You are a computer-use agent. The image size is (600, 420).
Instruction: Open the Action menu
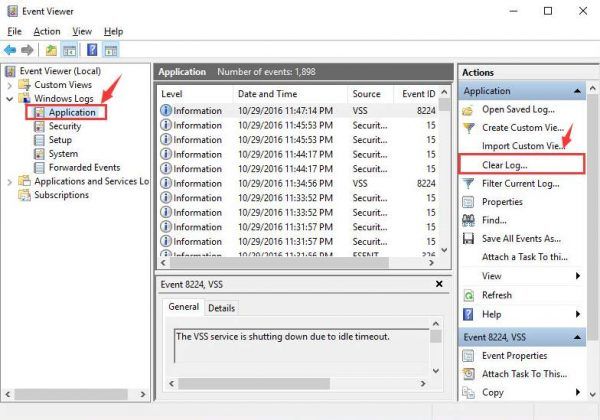coord(46,31)
